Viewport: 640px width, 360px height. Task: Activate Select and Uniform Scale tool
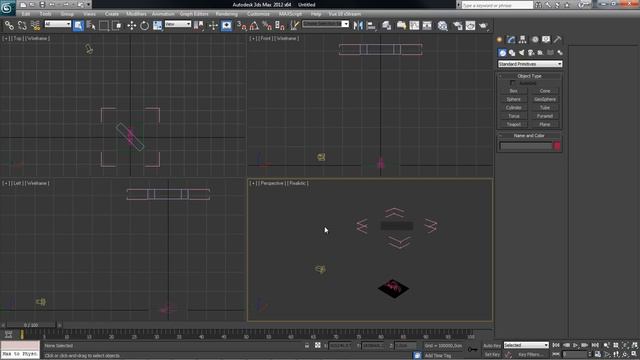pos(158,26)
